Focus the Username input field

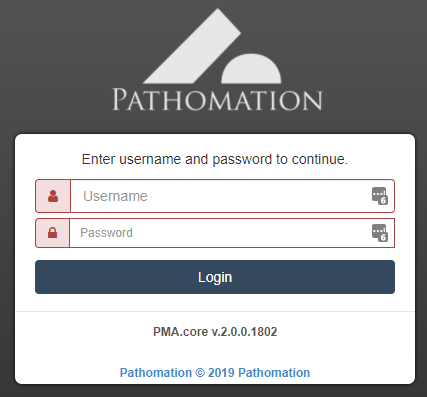point(232,196)
